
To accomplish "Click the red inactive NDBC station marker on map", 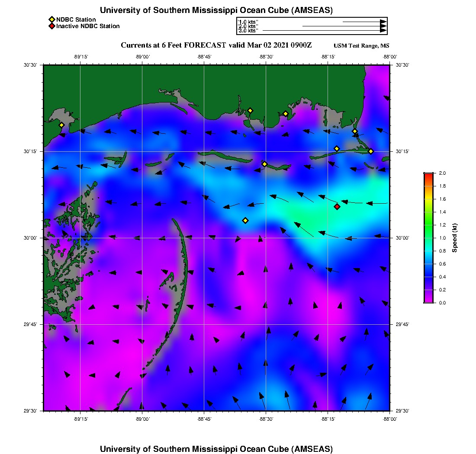I will (337, 207).
